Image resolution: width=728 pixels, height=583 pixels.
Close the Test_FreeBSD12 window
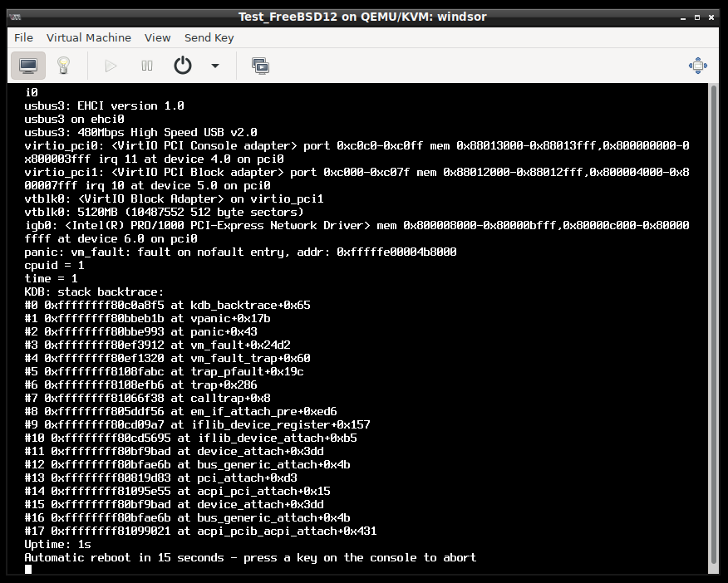pos(711,17)
